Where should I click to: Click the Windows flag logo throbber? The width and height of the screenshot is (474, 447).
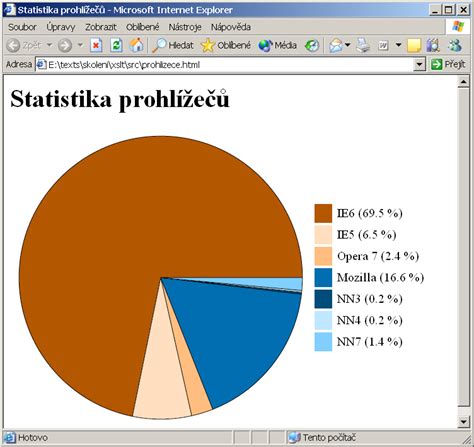pos(458,27)
